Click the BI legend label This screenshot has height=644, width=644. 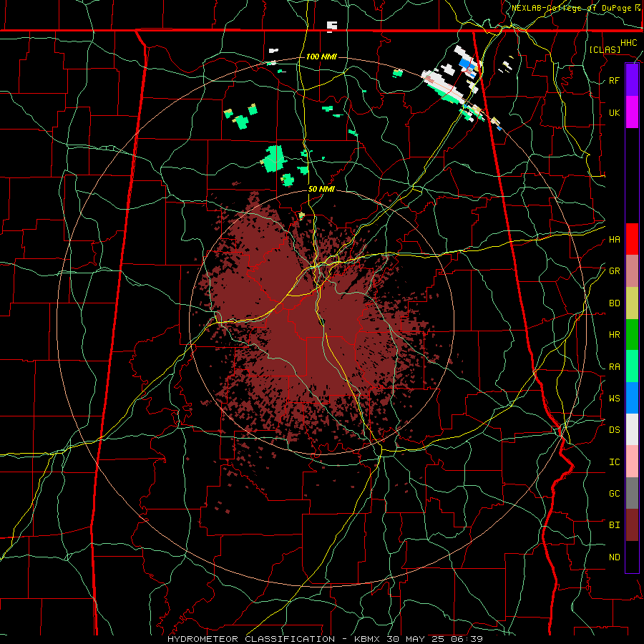(614, 525)
